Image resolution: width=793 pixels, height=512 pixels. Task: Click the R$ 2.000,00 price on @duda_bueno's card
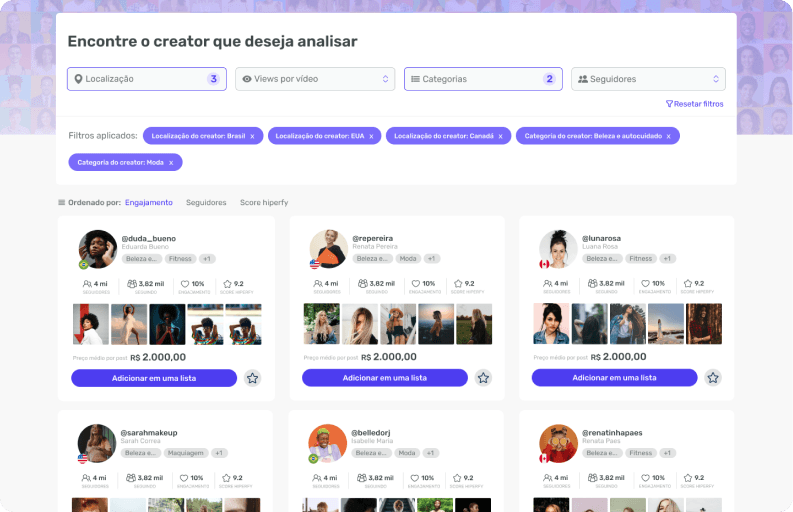click(x=158, y=357)
